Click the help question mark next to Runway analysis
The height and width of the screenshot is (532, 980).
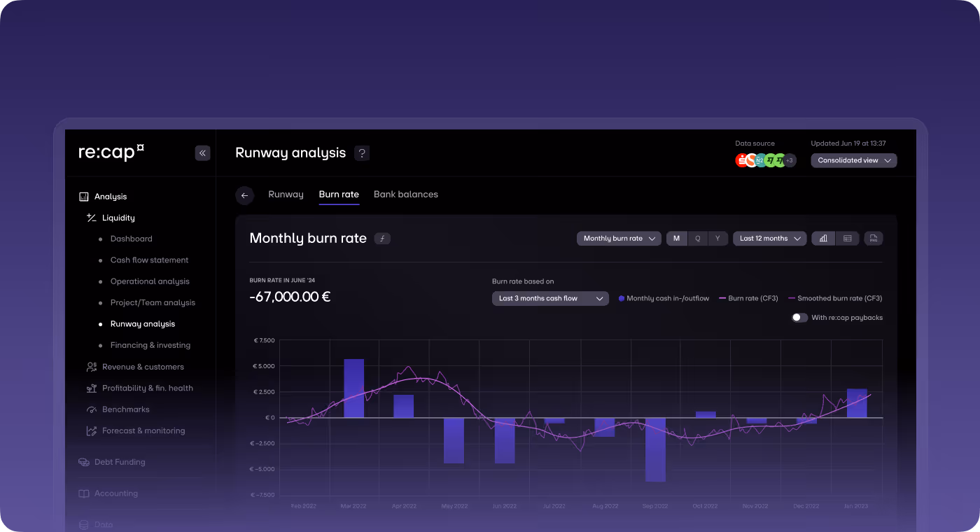click(x=362, y=153)
